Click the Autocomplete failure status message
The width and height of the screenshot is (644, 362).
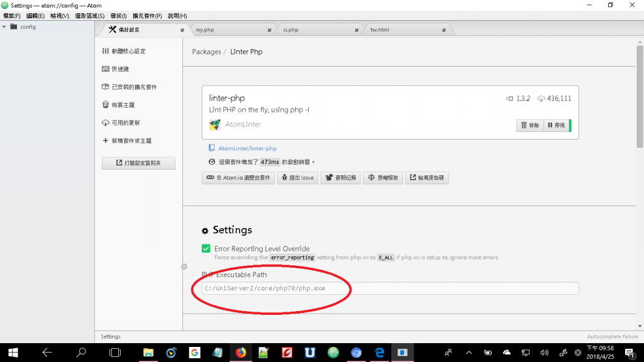point(613,337)
